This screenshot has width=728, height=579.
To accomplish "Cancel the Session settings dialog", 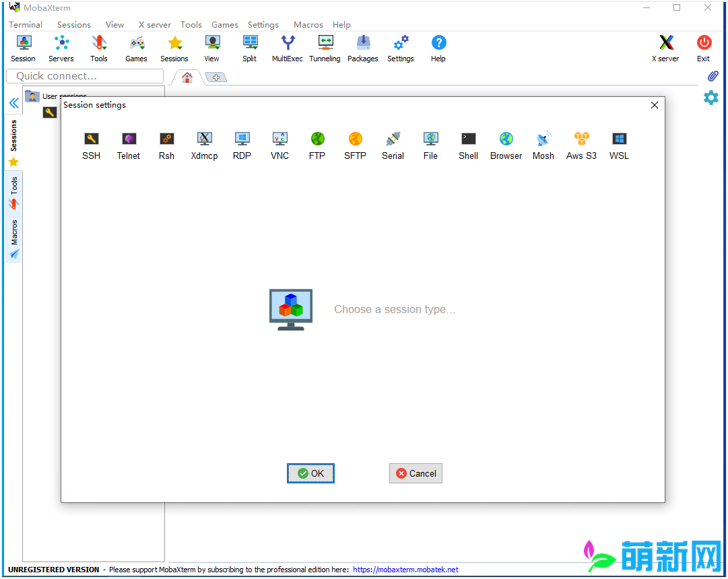I will (416, 473).
